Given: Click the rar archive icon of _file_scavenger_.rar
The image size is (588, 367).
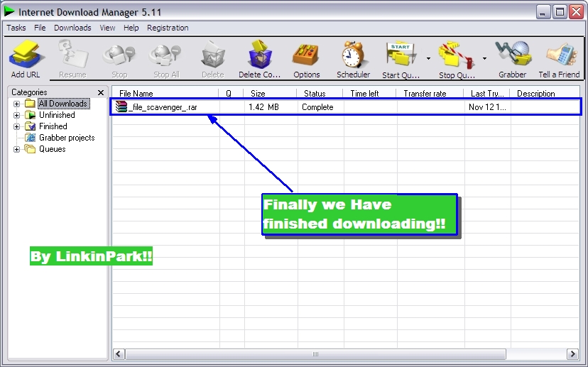Looking at the screenshot, I should click(x=121, y=107).
